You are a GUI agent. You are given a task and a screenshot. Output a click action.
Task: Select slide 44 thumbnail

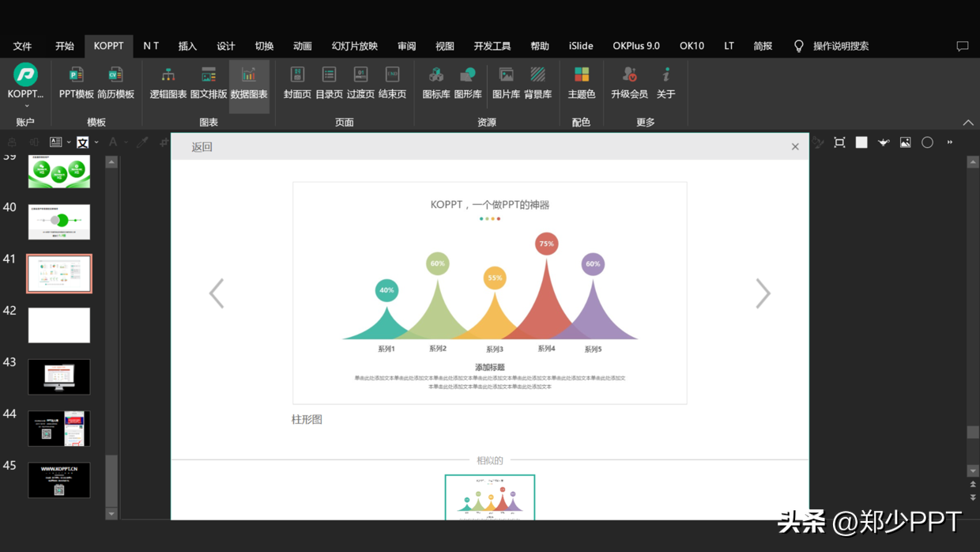tap(59, 429)
